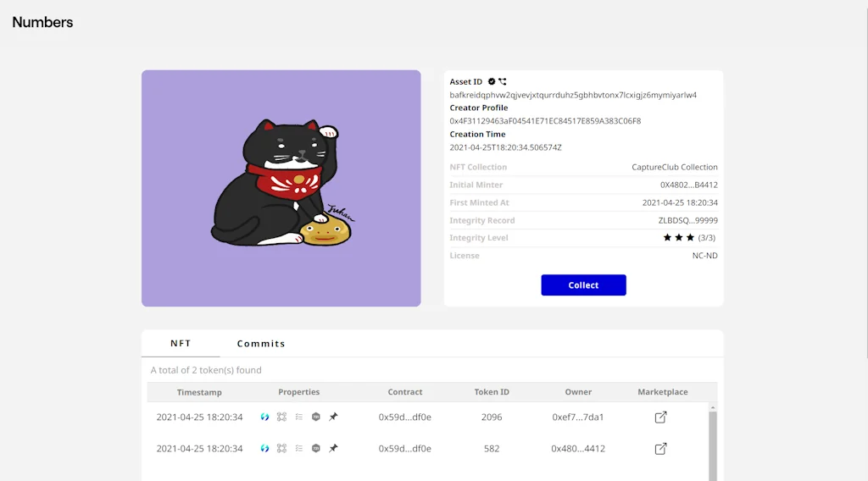The image size is (868, 481).
Task: Click the blue chain icon in token 2096 row
Action: pos(264,417)
